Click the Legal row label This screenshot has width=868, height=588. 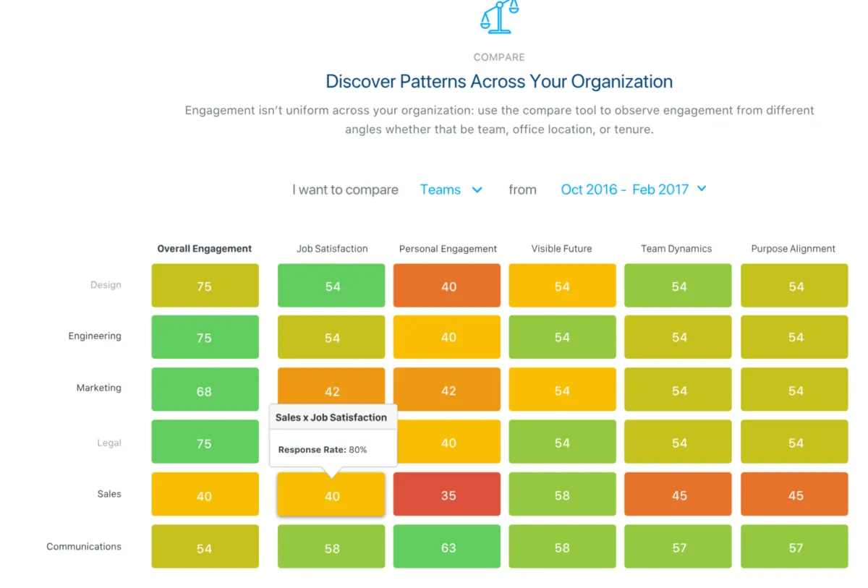click(x=109, y=443)
